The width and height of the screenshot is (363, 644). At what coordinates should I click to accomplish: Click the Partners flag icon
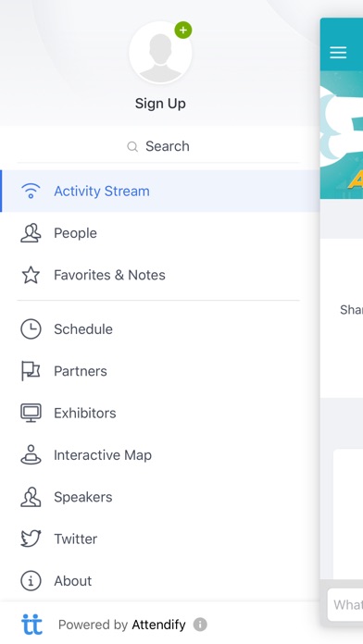pyautogui.click(x=31, y=371)
